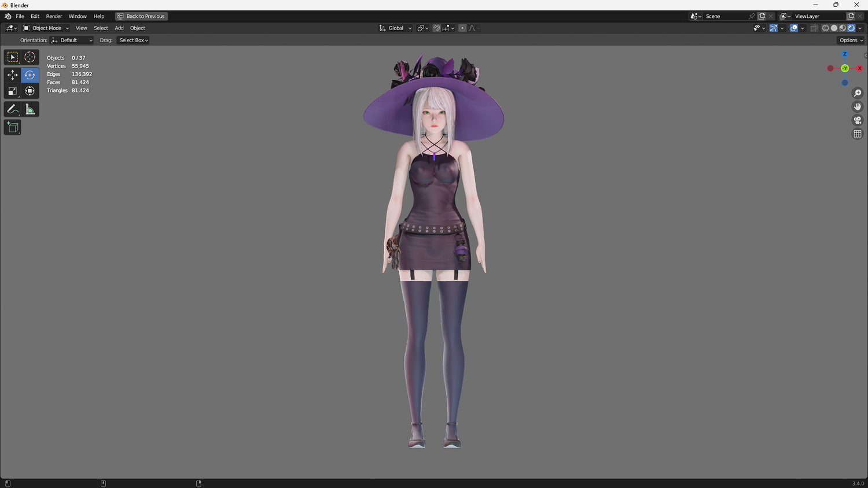Open the pivot point dropdown
The image size is (868, 488).
coord(423,28)
